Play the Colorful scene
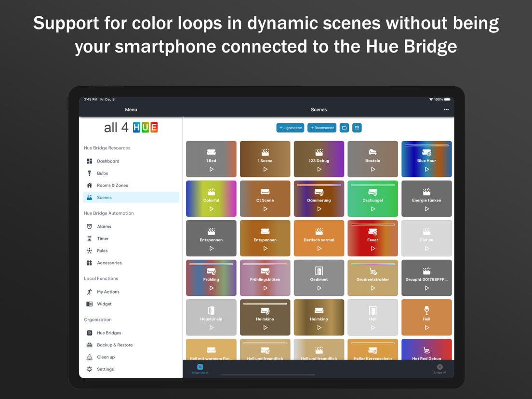Viewport: 532px width, 399px height. 212,209
